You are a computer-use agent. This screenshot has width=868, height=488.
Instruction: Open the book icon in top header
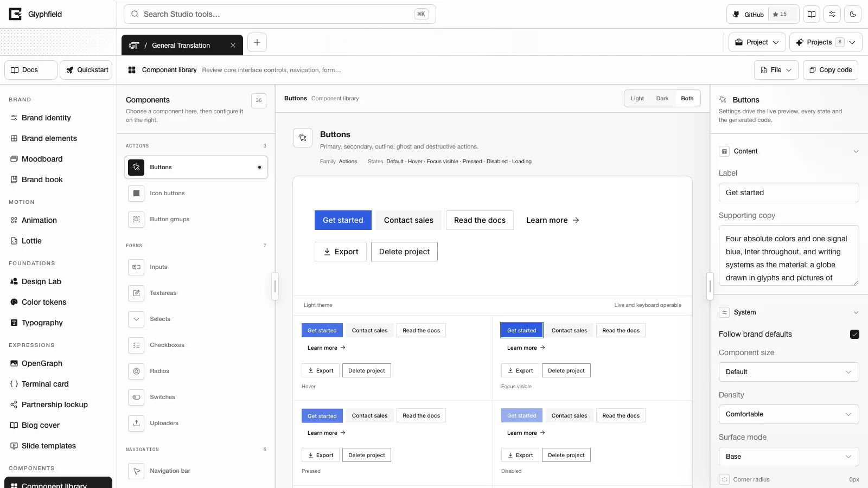pos(812,14)
